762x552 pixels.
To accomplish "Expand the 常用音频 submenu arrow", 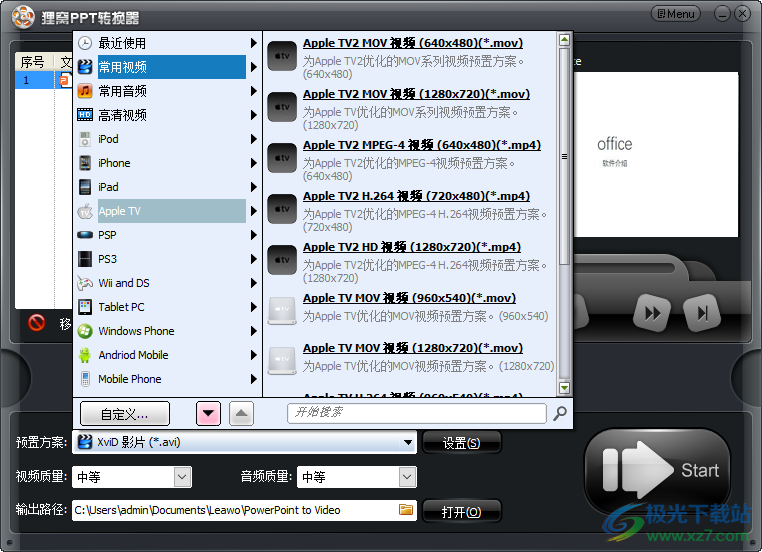I will pyautogui.click(x=253, y=91).
